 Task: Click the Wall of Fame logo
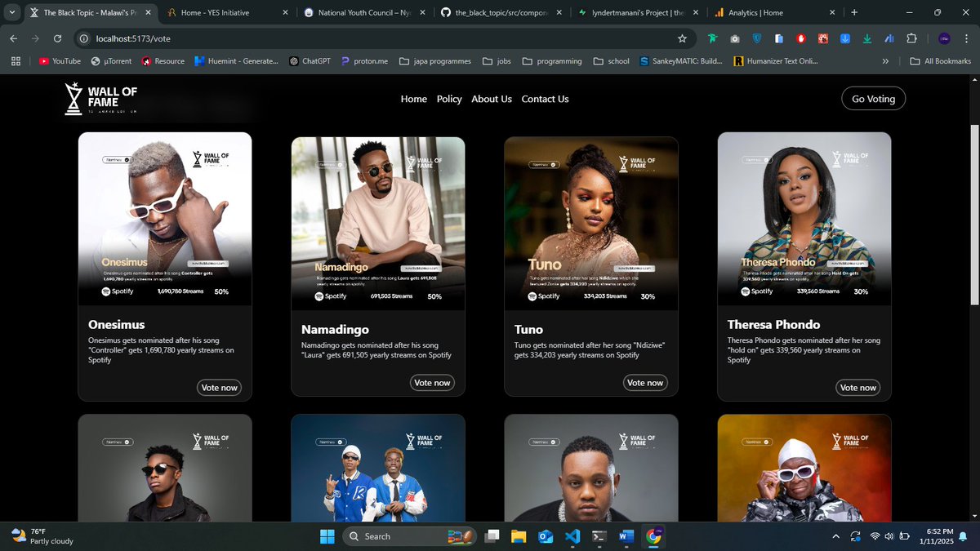tap(102, 99)
